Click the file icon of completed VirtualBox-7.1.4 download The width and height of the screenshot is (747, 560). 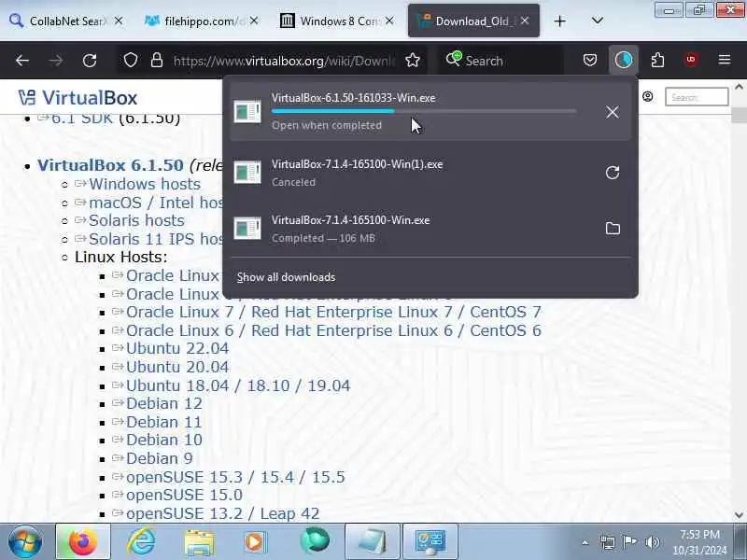(x=247, y=229)
